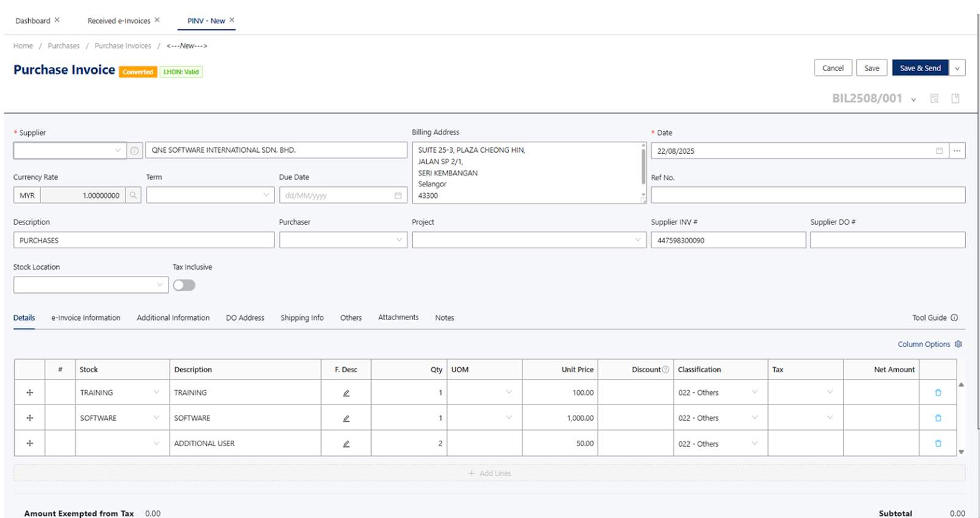
Task: Open the Project dropdown
Action: coord(529,240)
